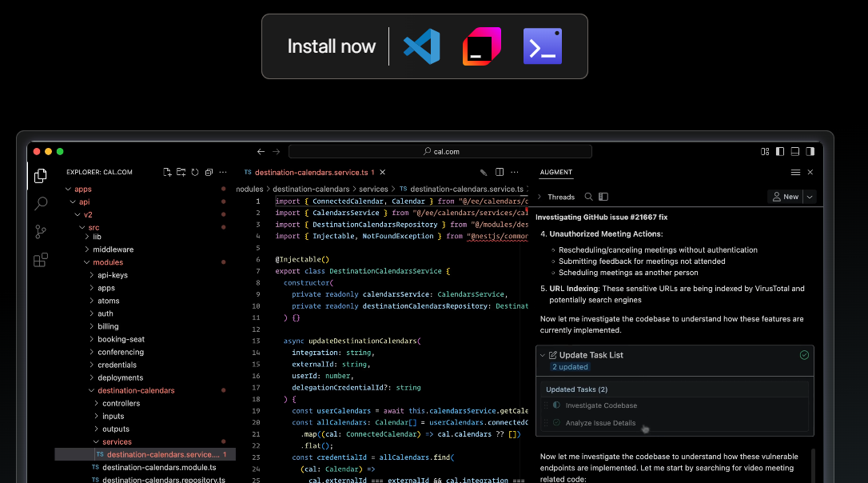868x483 pixels.
Task: Open the dropdown arrow next to New
Action: click(x=810, y=197)
